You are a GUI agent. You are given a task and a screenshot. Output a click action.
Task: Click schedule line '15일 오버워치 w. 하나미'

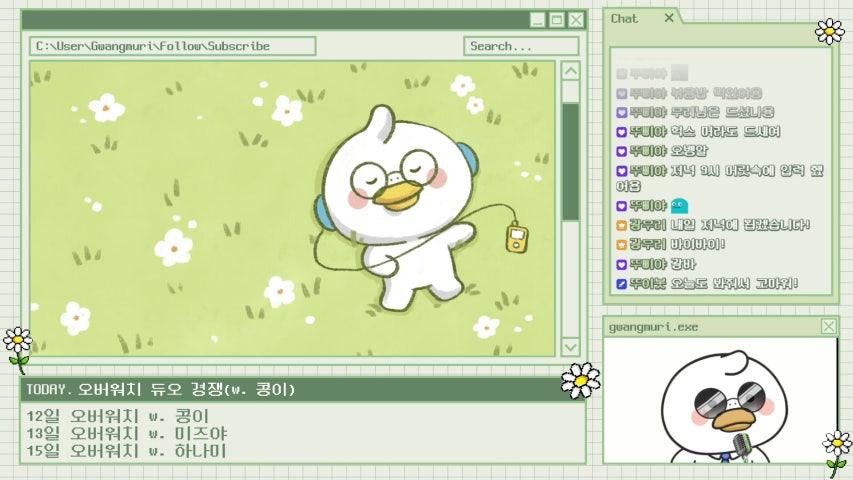(x=126, y=451)
